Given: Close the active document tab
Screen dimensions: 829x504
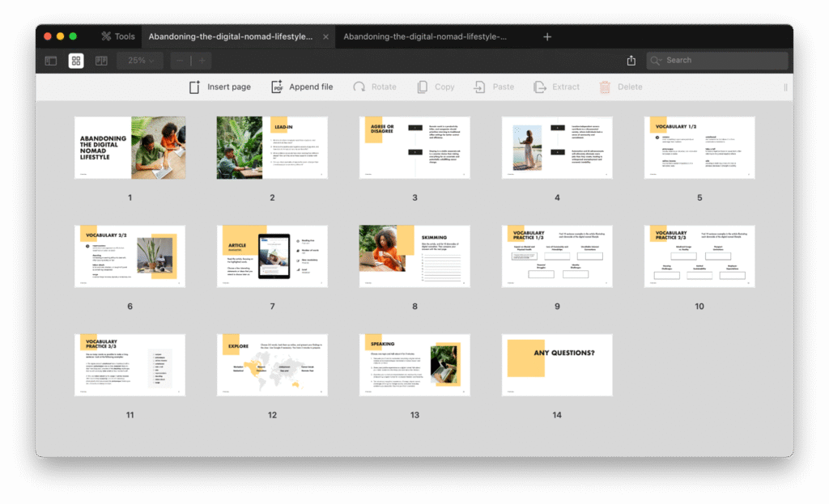Looking at the screenshot, I should point(326,37).
